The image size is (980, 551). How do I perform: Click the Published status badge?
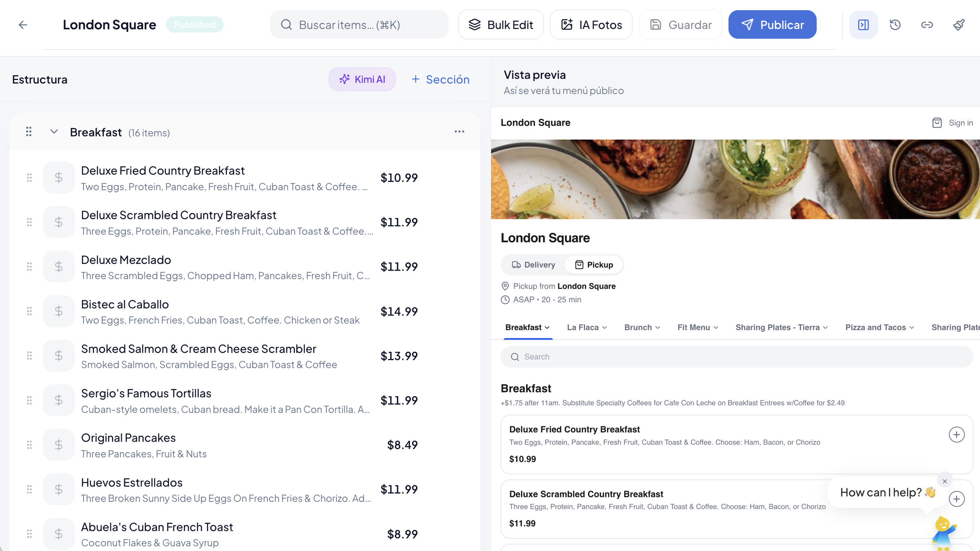coord(194,25)
